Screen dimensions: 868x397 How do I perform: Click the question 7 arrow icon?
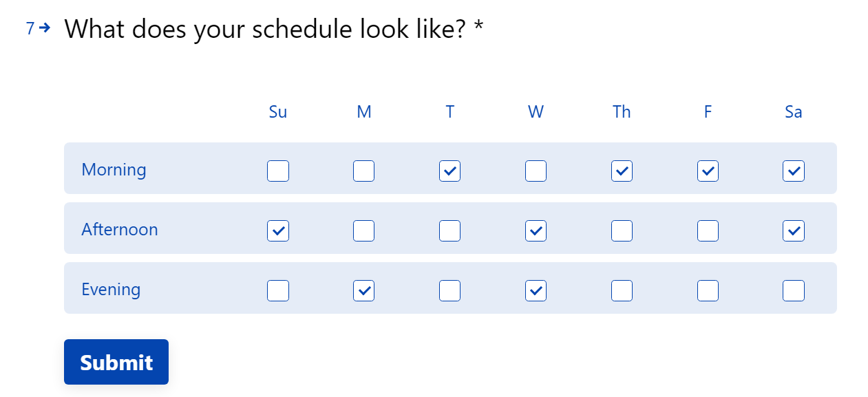pos(45,28)
